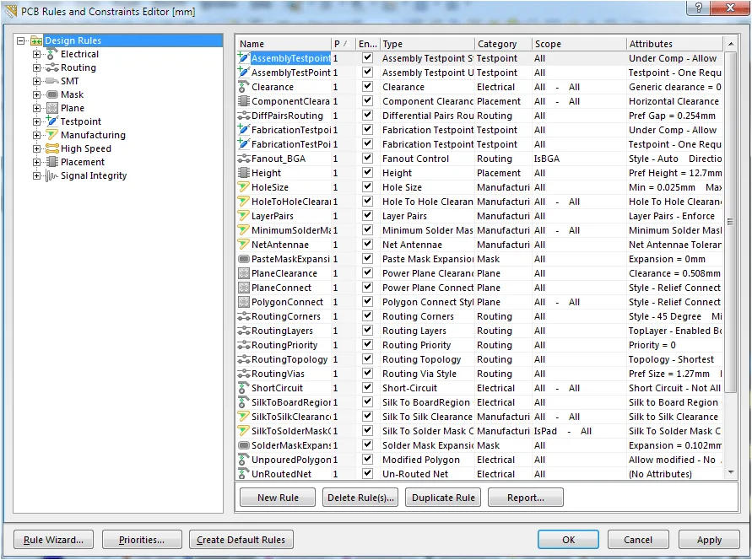Collapse the Design Rules tree root
This screenshot has height=560, width=752.
20,40
